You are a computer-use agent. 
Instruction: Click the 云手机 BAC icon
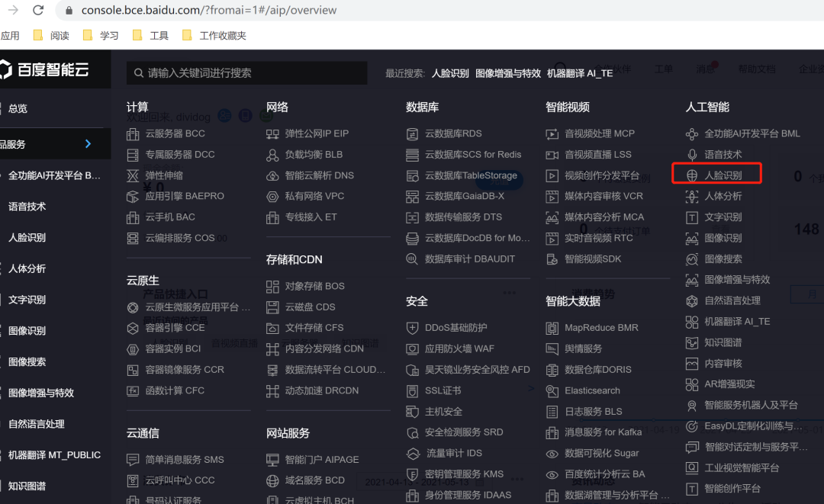pyautogui.click(x=133, y=217)
